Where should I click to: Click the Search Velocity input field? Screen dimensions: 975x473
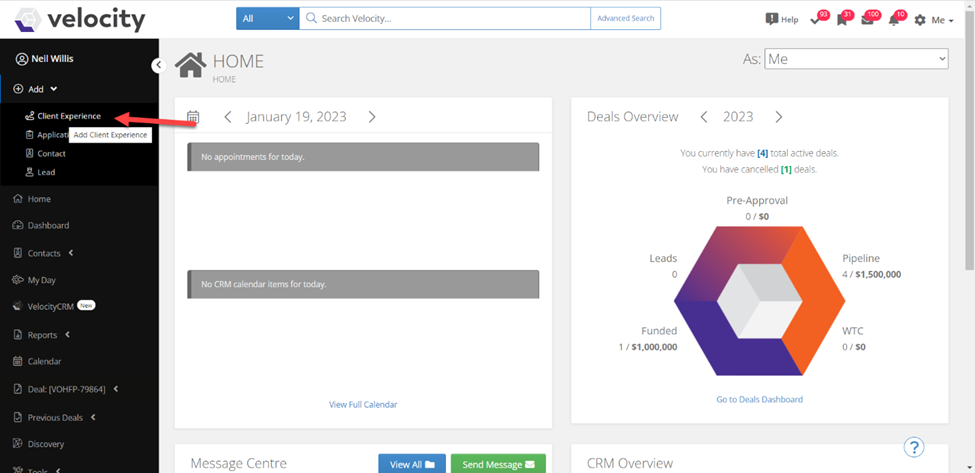tap(445, 19)
